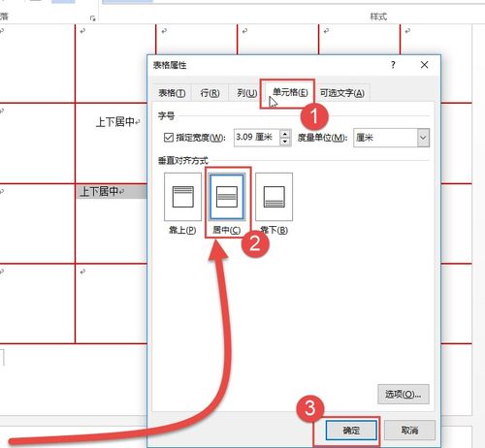This screenshot has width=485, height=448.
Task: Open the dialog help question mark
Action: [x=393, y=65]
